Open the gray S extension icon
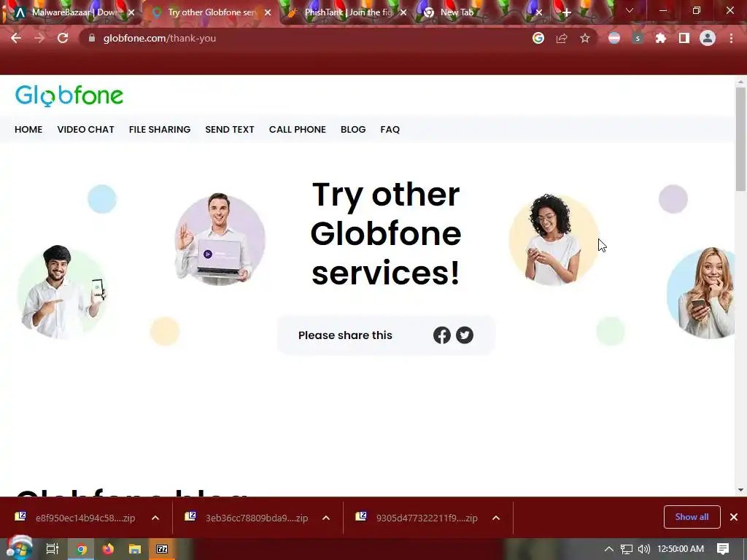Image resolution: width=747 pixels, height=560 pixels. click(638, 38)
